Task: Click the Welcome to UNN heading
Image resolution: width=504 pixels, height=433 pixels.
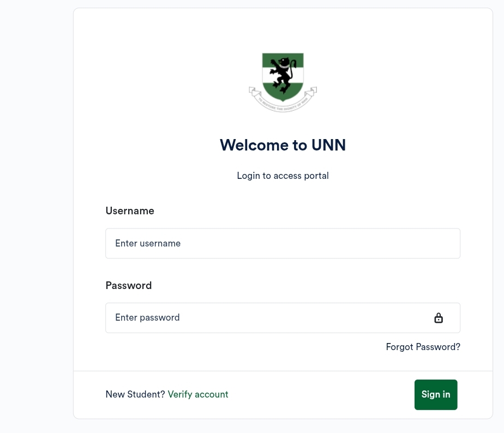Action: [x=283, y=145]
